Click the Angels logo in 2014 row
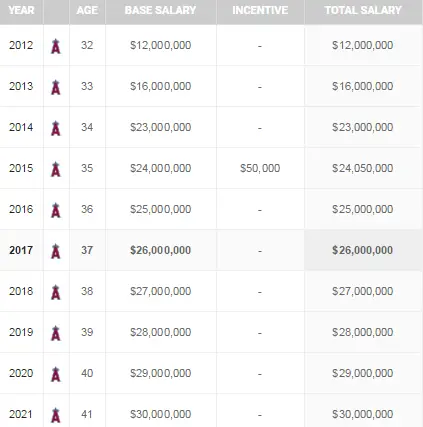Screen dimensions: 423x427 coord(56,128)
